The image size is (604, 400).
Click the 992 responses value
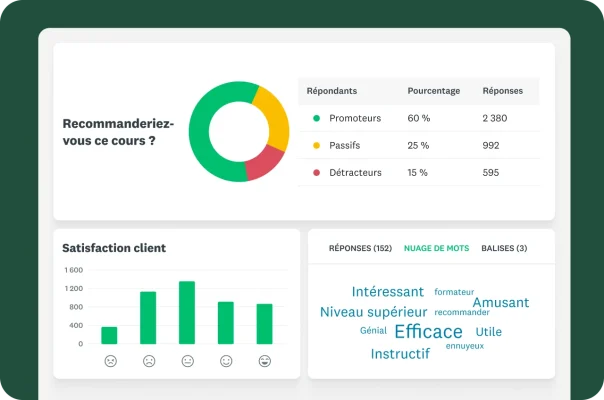click(x=491, y=145)
